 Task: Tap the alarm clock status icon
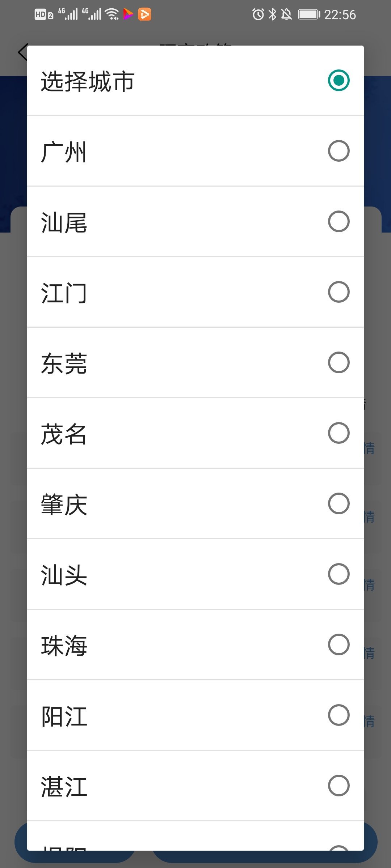pos(258,14)
